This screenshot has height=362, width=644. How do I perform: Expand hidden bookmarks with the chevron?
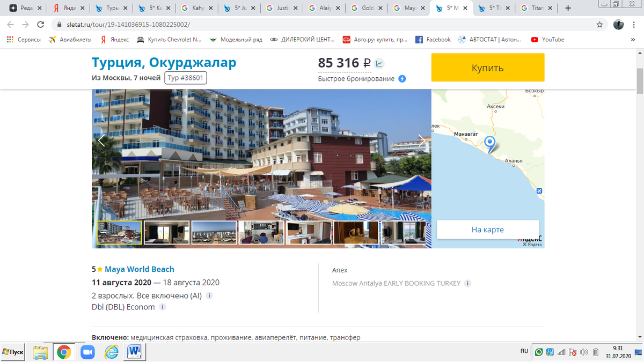(x=632, y=39)
